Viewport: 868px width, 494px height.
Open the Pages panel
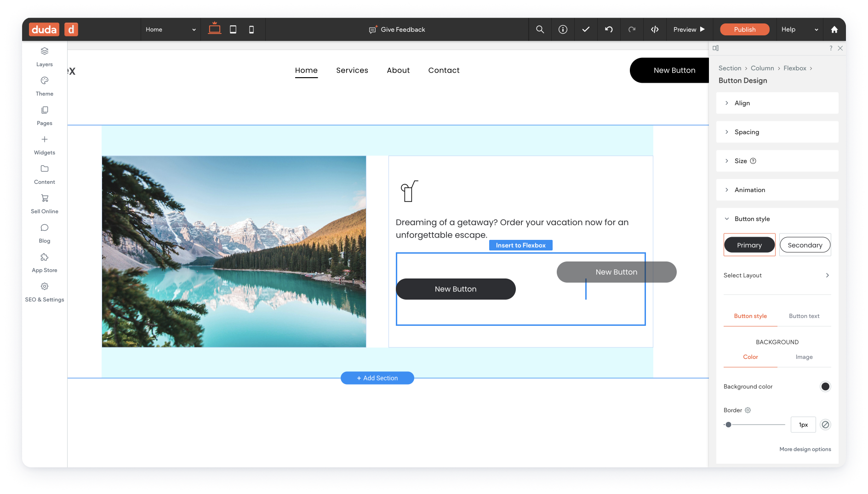pyautogui.click(x=45, y=115)
